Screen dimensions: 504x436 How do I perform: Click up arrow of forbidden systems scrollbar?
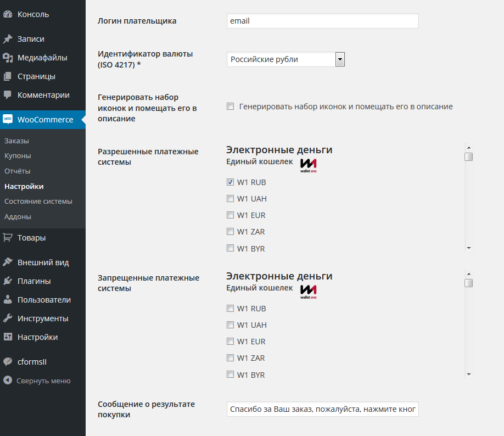[x=469, y=273]
